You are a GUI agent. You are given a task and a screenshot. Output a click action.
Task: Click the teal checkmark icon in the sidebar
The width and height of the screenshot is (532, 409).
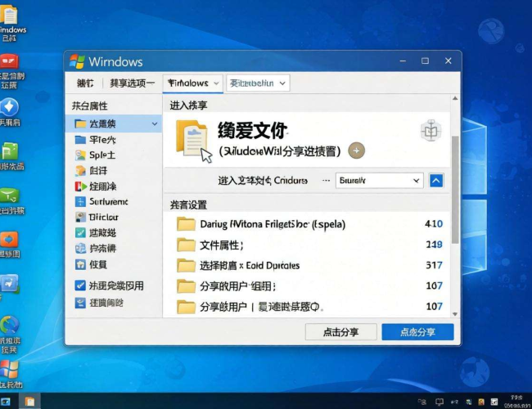tap(80, 232)
